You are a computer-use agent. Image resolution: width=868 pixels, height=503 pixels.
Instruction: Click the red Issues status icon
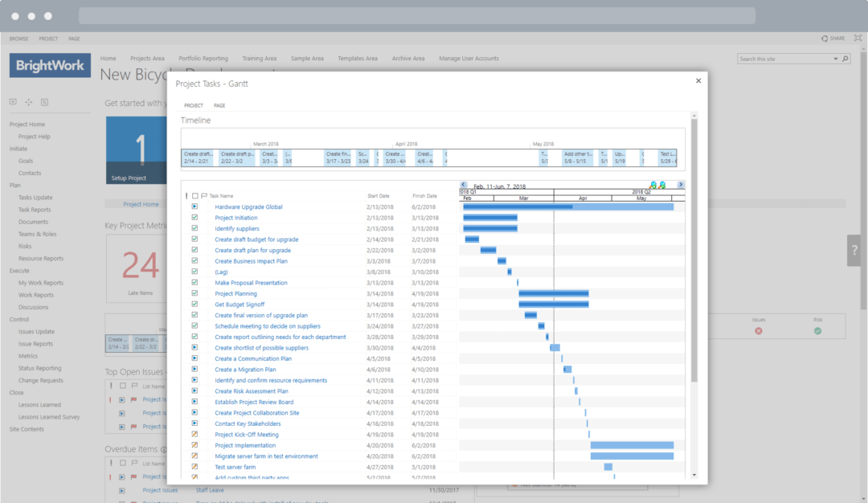click(758, 330)
